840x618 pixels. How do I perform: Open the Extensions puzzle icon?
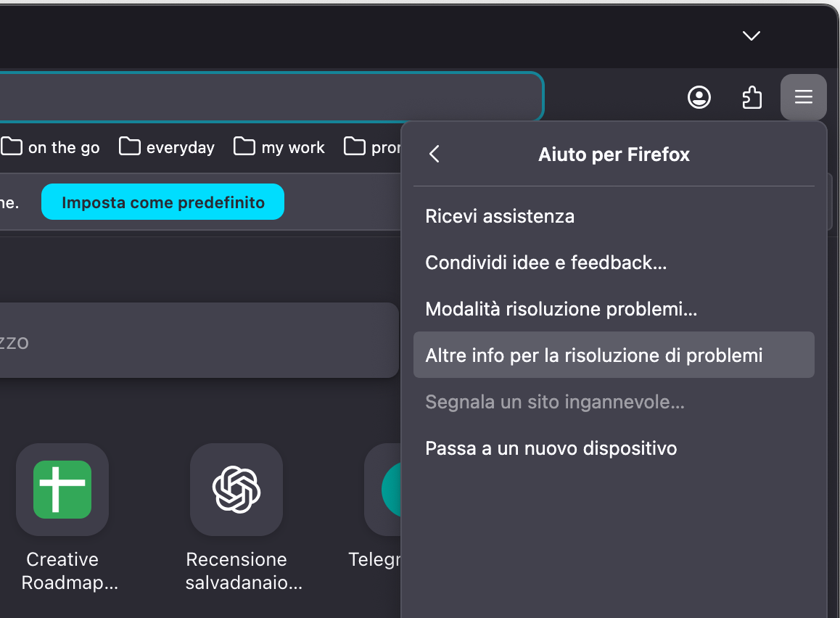point(752,97)
